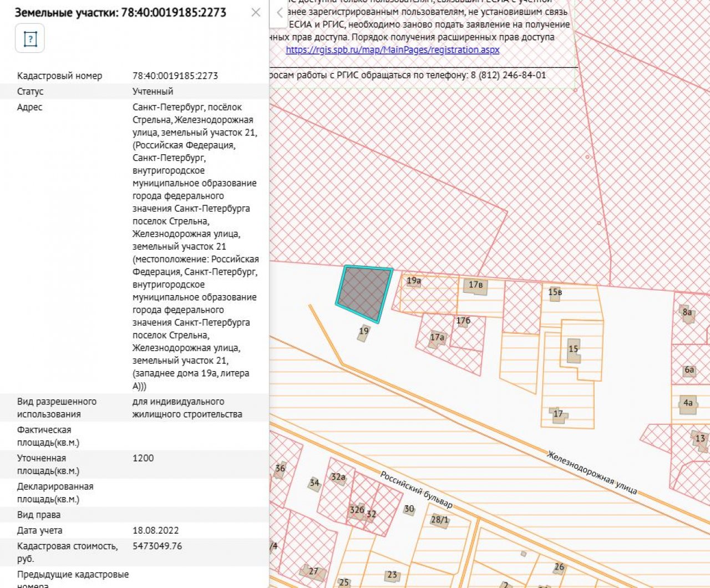Open the rgis.spb.ru registration link
Viewport: 710px width, 588px height.
click(392, 49)
